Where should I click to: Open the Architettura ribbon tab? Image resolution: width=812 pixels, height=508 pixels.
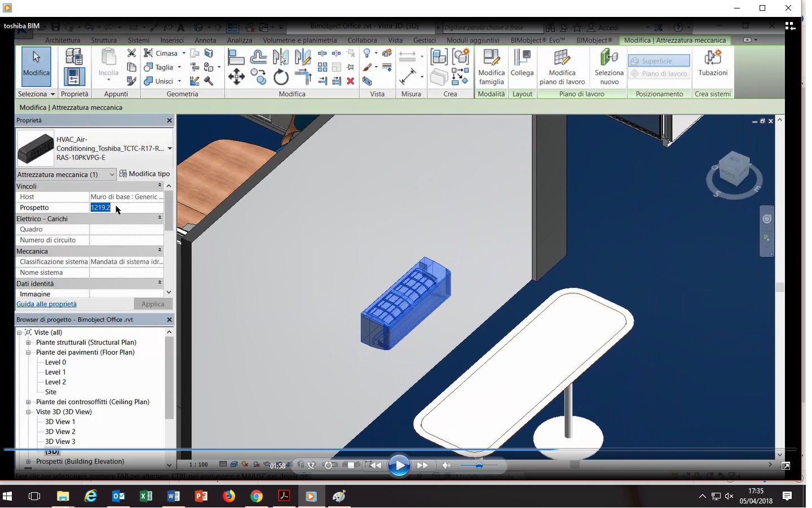click(x=63, y=41)
